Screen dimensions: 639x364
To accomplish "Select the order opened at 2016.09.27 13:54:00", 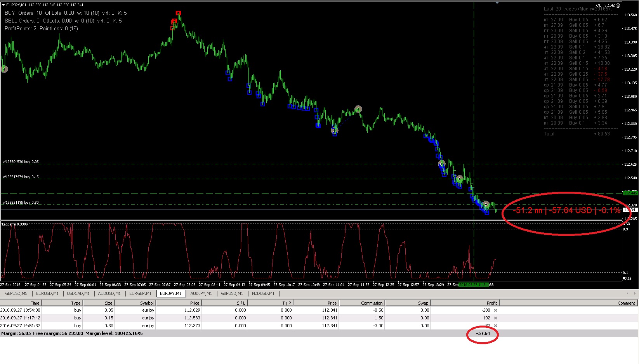I will pyautogui.click(x=319, y=310).
